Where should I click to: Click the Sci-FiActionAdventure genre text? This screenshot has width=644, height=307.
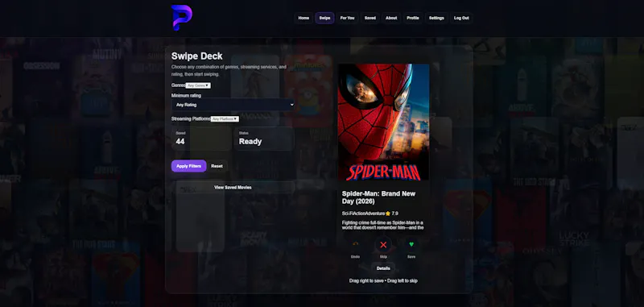coord(364,214)
